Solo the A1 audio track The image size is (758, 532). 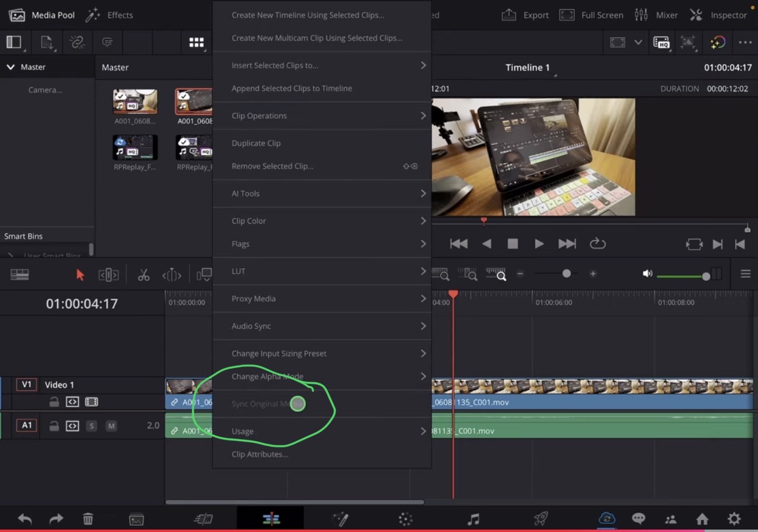point(92,426)
